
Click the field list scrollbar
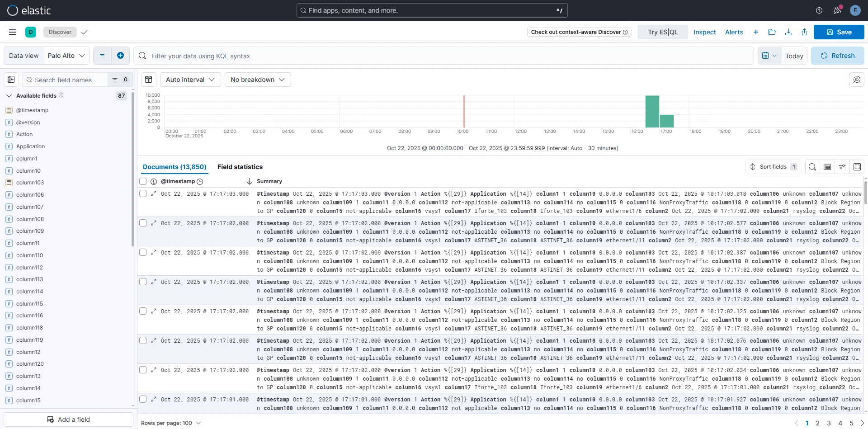coord(133,169)
